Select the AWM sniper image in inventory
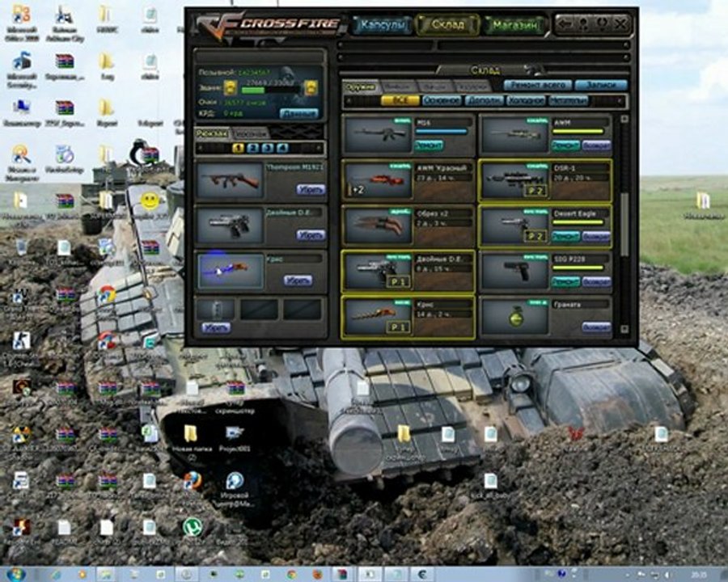 (515, 135)
